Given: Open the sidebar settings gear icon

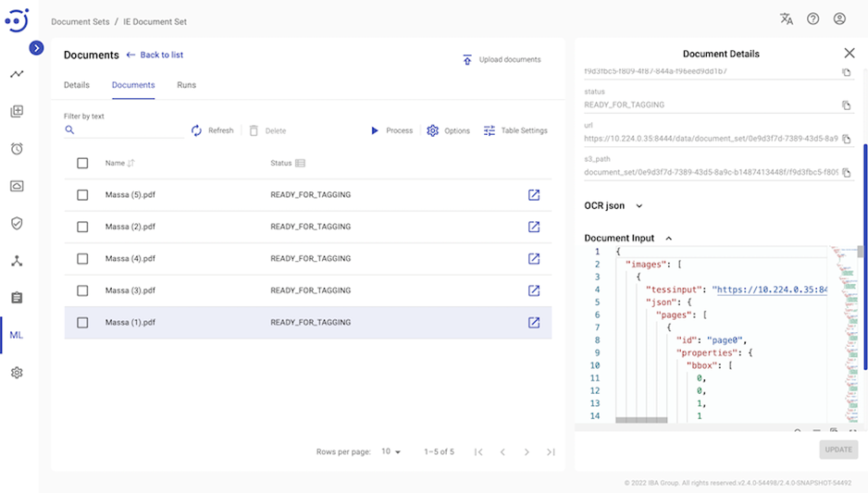Looking at the screenshot, I should coord(17,373).
